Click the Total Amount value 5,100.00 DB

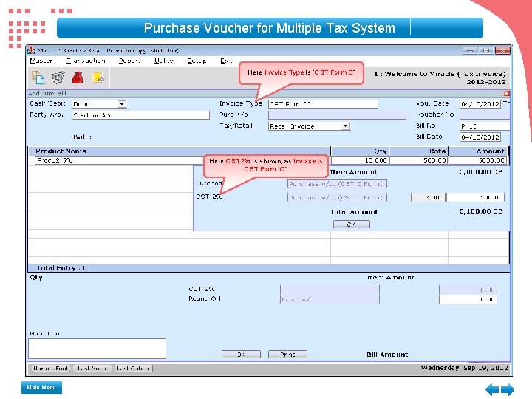481,211
